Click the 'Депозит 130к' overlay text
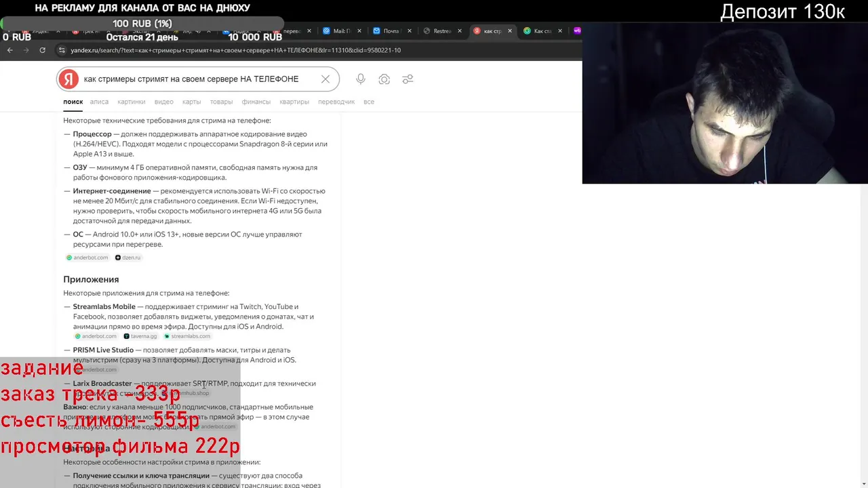Screen dimensions: 868x488 (782, 12)
